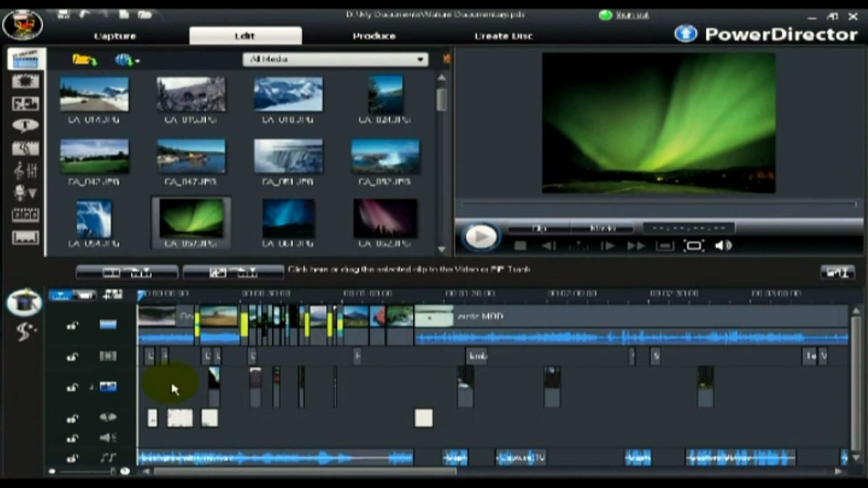
Task: Insert selected clip to PiP track button
Action: 233,272
